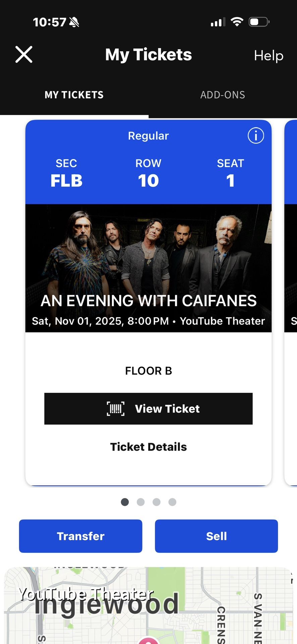Screen dimensions: 297x644
Task: Open Help
Action: 268,56
